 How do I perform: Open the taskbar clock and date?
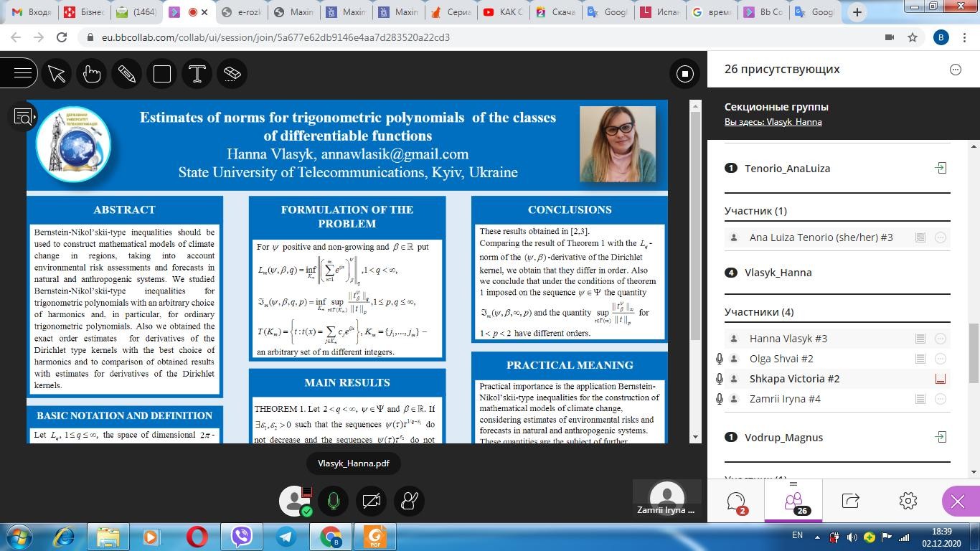[942, 537]
